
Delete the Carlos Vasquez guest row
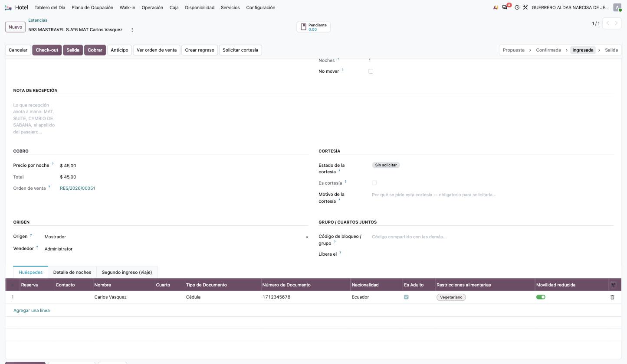click(612, 297)
